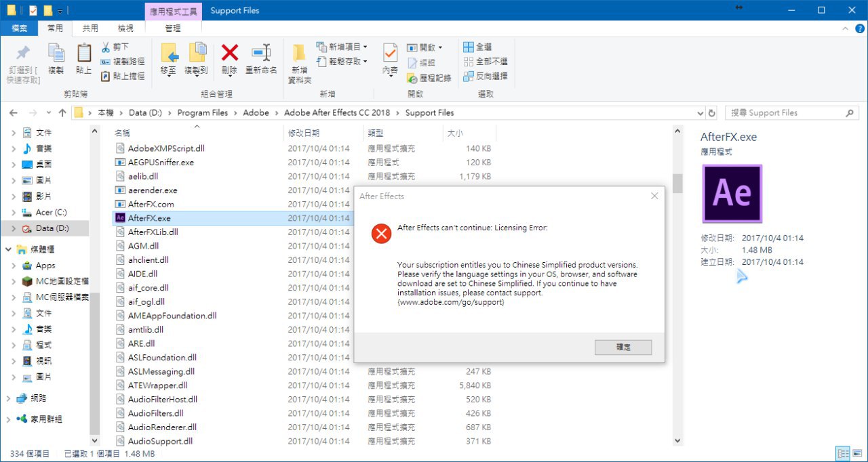
Task: Click the Edit (編輯) ribbon icon
Action: pos(412,62)
